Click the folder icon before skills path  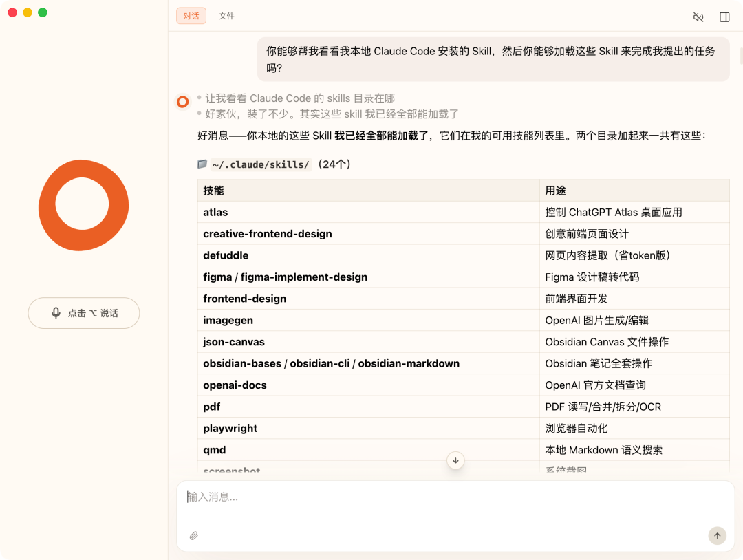click(200, 164)
